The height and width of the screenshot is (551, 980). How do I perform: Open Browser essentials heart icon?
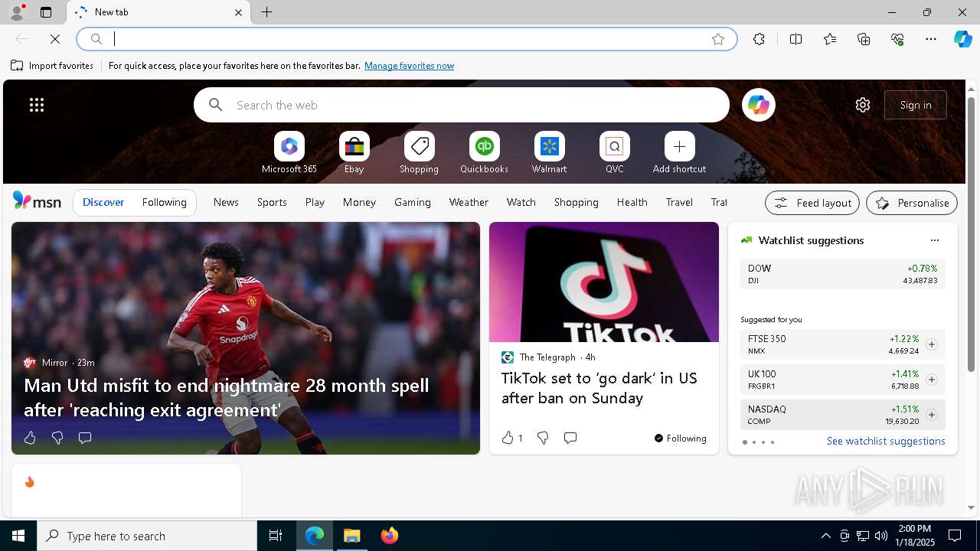(x=897, y=39)
